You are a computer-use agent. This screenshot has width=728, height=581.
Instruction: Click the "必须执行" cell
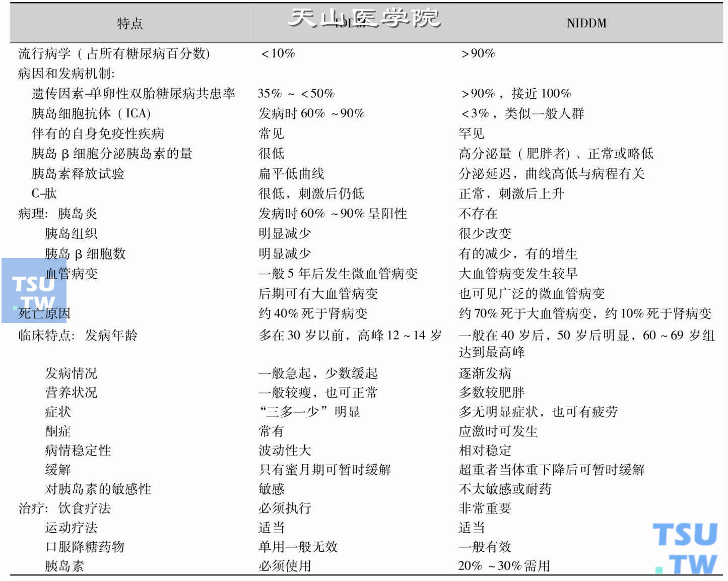[285, 508]
